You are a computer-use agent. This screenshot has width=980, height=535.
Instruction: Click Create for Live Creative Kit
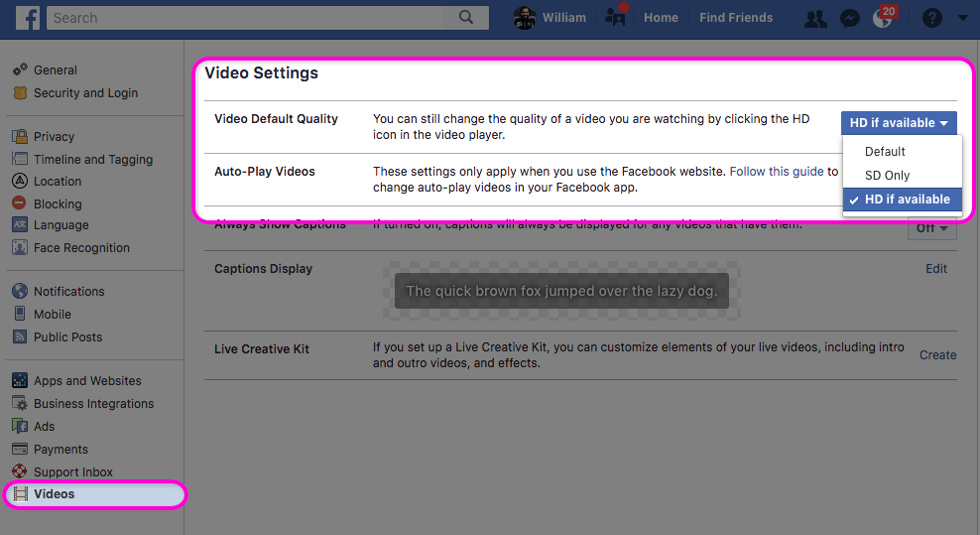tap(937, 354)
